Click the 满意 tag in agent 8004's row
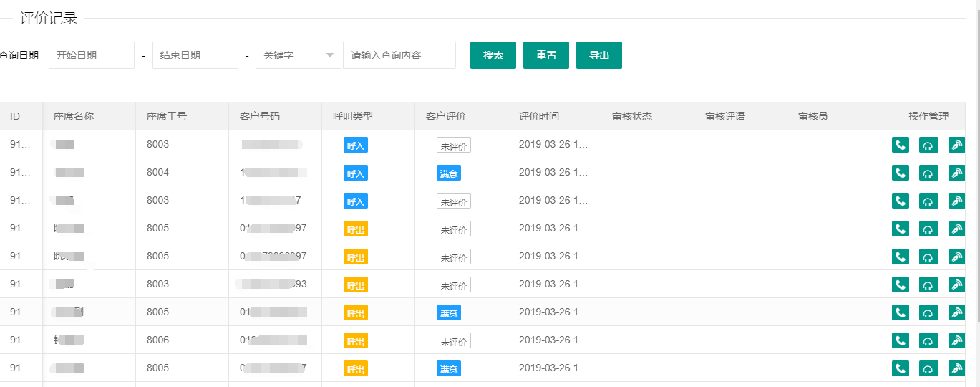Viewport: 980px width, 387px height. tap(449, 173)
